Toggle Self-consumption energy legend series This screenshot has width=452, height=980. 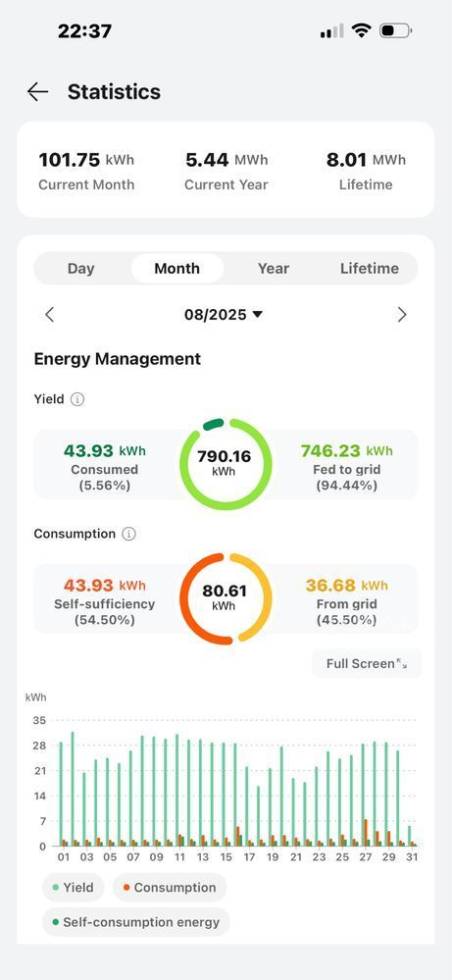tap(136, 922)
